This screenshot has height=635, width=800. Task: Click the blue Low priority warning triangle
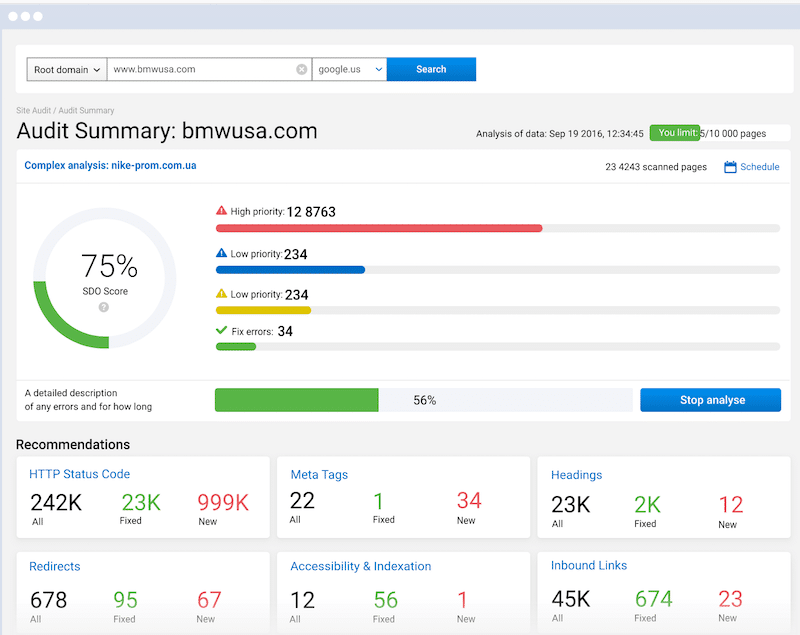[x=221, y=252]
